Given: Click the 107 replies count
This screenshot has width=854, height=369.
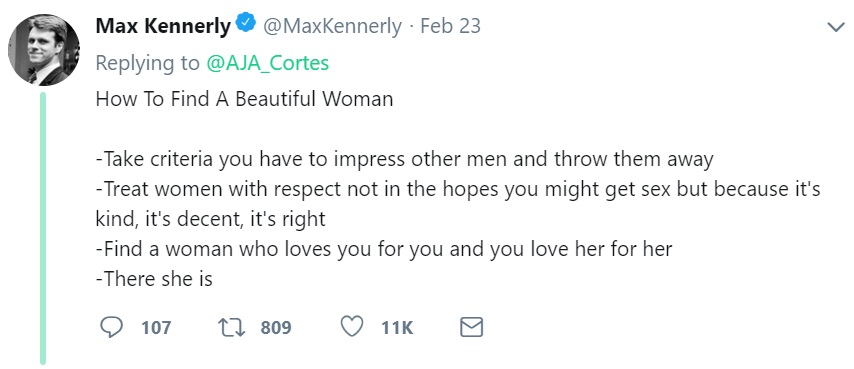Looking at the screenshot, I should click(x=156, y=328).
